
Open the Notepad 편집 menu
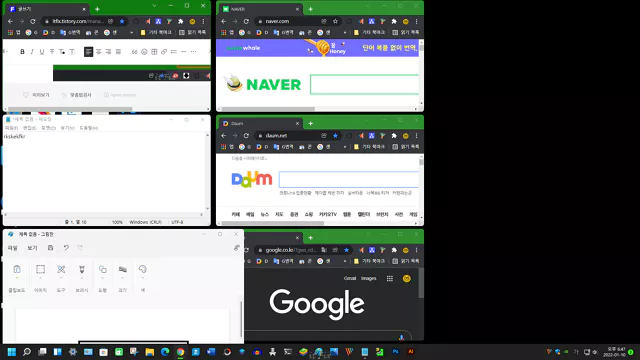coord(29,128)
